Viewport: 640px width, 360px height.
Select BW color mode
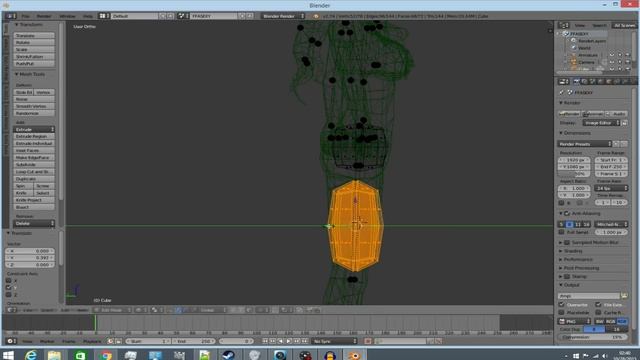click(600, 321)
